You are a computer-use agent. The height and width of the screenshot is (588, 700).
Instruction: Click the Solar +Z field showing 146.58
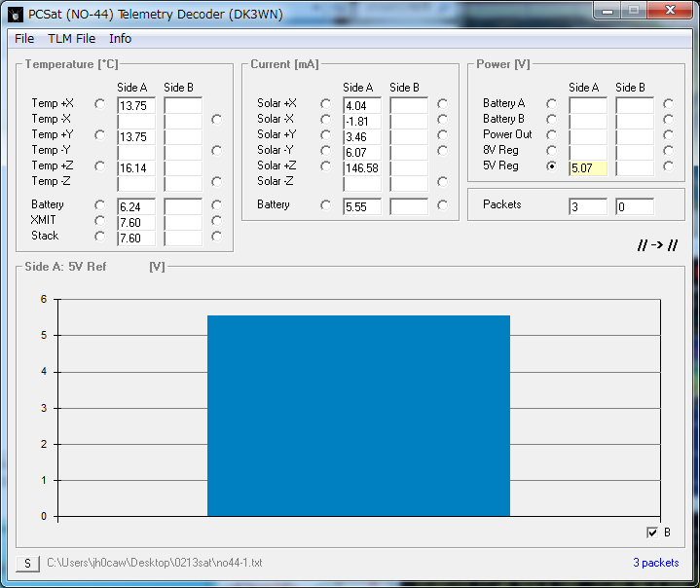(x=362, y=168)
